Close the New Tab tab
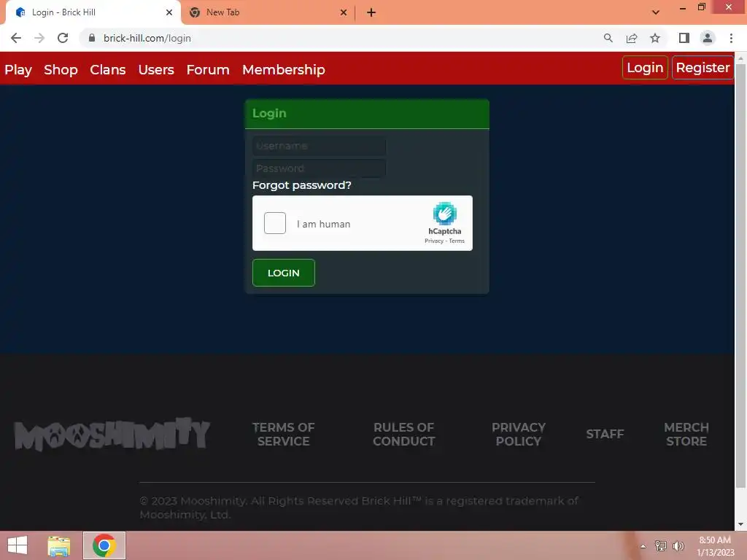Viewport: 747px width, 560px height. point(344,12)
